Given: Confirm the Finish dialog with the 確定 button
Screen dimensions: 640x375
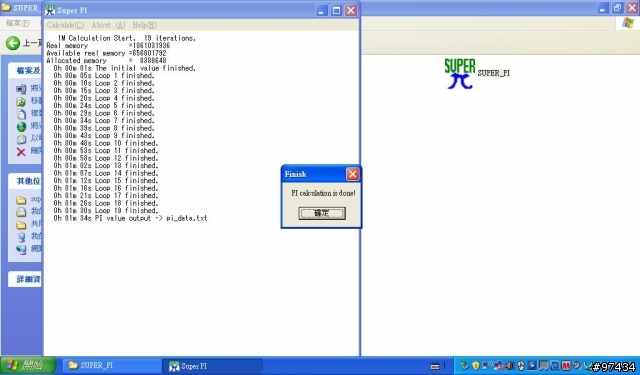Looking at the screenshot, I should [322, 213].
